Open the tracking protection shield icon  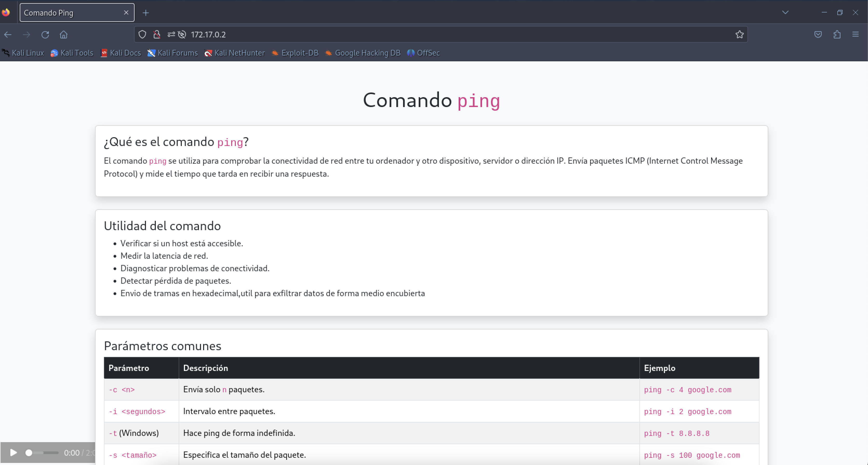click(142, 34)
